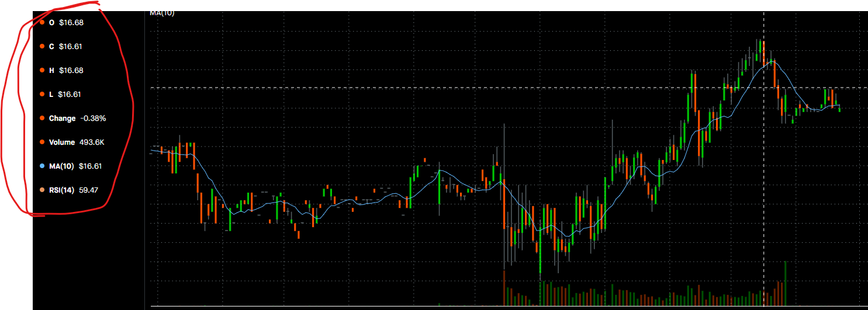
Task: Select the RSI(14) 59.47 legend entry
Action: 68,190
